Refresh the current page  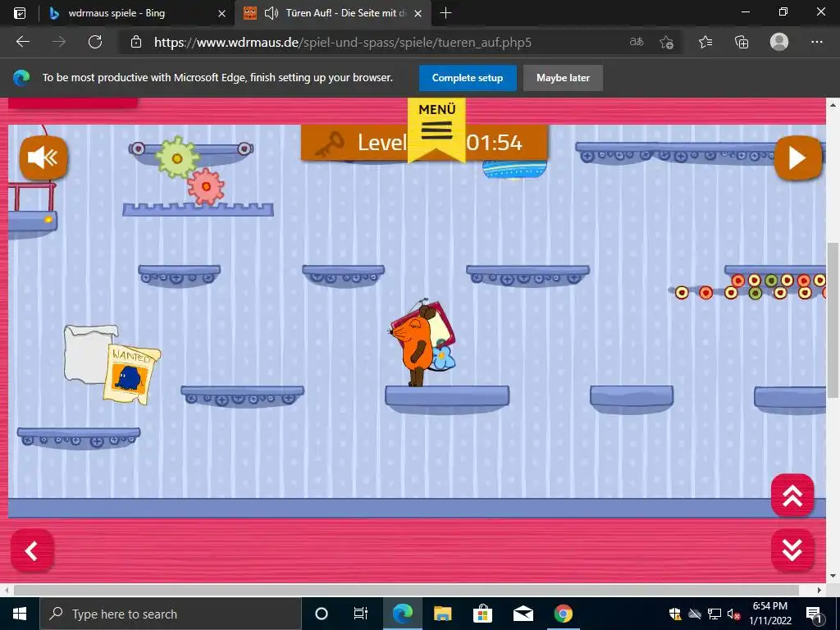tap(95, 42)
